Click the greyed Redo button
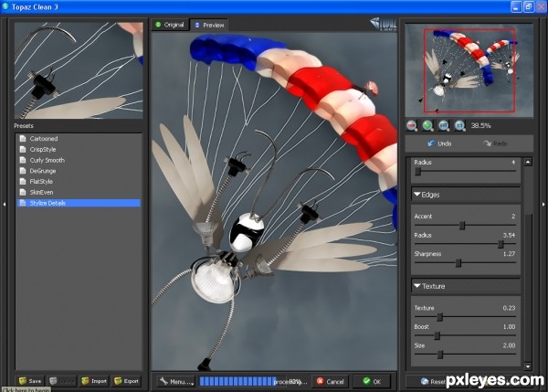 (495, 143)
